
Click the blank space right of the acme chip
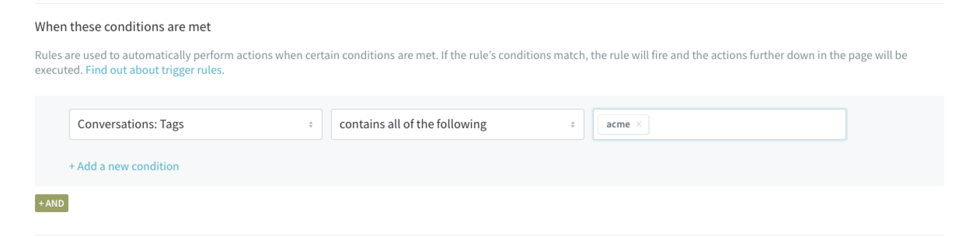pos(746,124)
